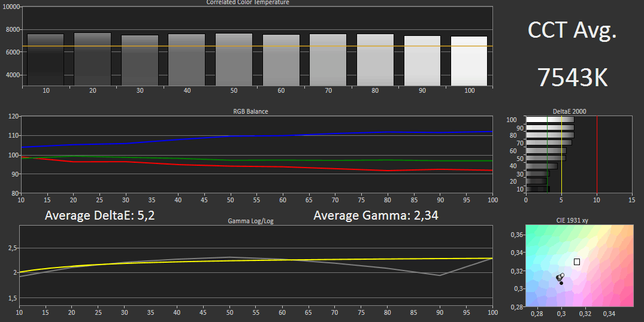Click the "Average Gamma: 2,34" text

pyautogui.click(x=376, y=215)
